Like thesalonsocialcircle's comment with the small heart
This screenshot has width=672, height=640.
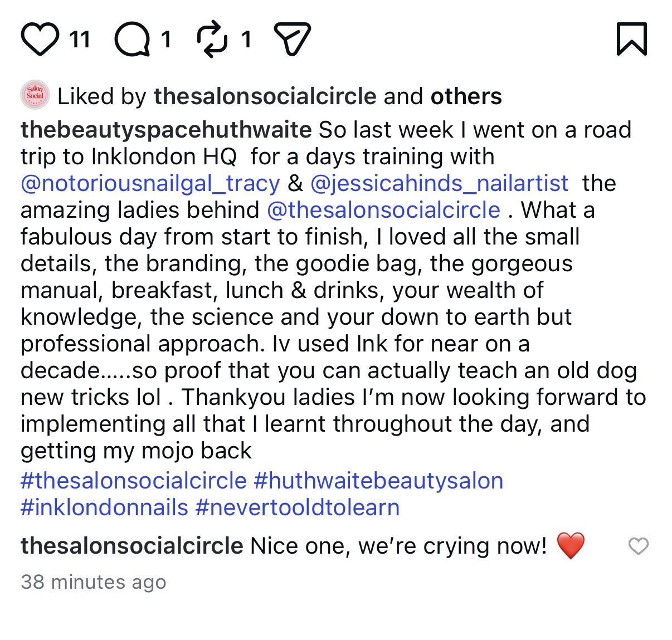[639, 546]
